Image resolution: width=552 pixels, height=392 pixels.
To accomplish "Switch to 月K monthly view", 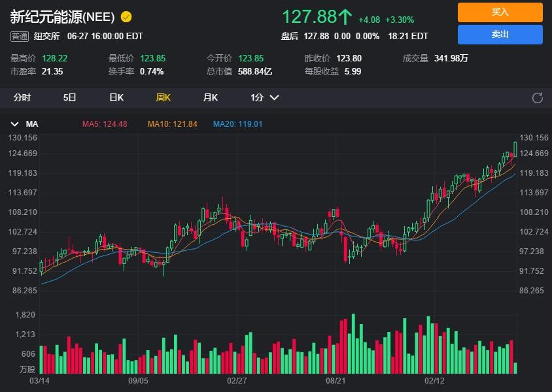I will tap(210, 97).
